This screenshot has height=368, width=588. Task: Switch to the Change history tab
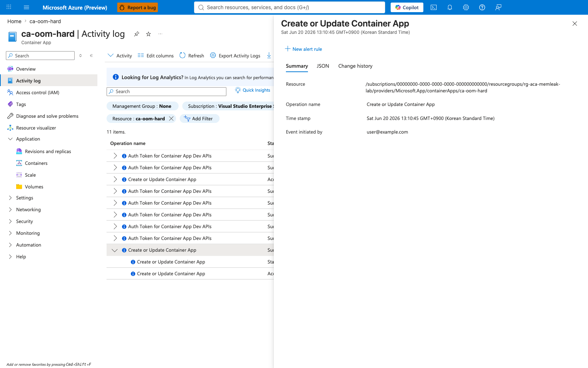coord(355,66)
